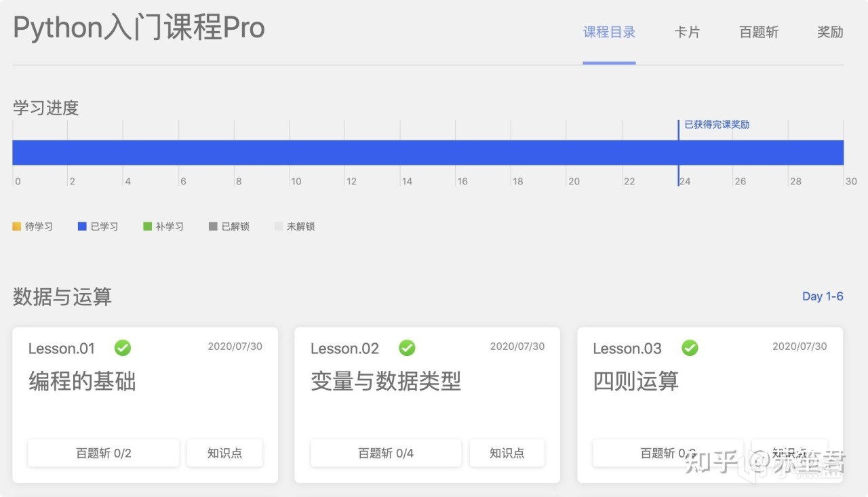Open the 课程目录 tab
868x497 pixels.
pos(609,32)
